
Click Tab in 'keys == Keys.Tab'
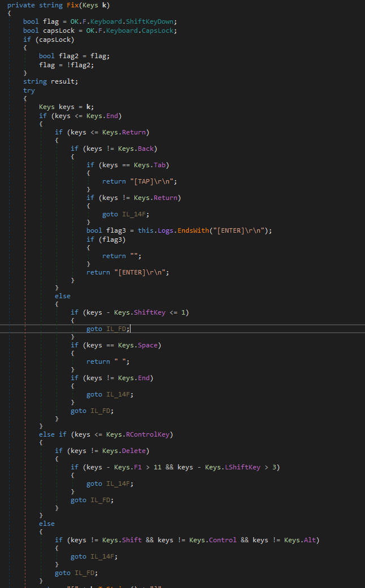159,165
